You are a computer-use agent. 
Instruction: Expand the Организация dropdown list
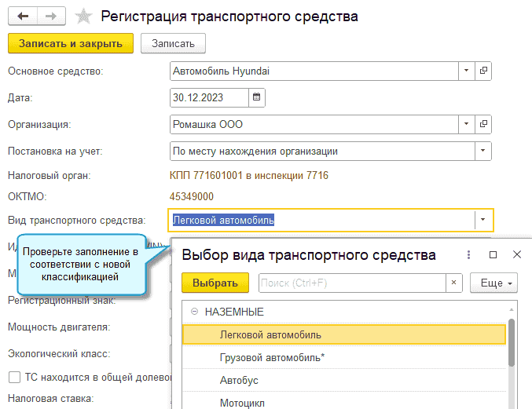coord(467,124)
